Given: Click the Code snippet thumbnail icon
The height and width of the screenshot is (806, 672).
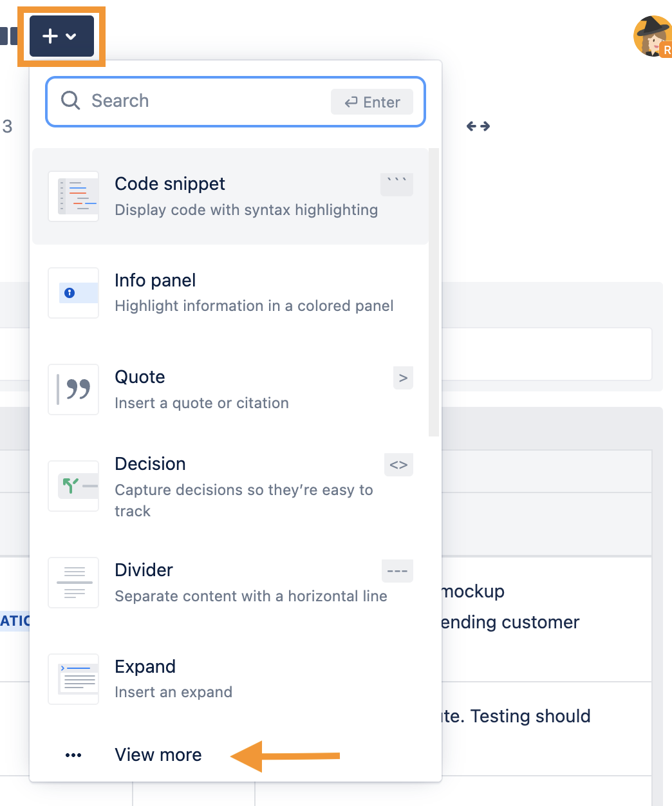Looking at the screenshot, I should 73,196.
